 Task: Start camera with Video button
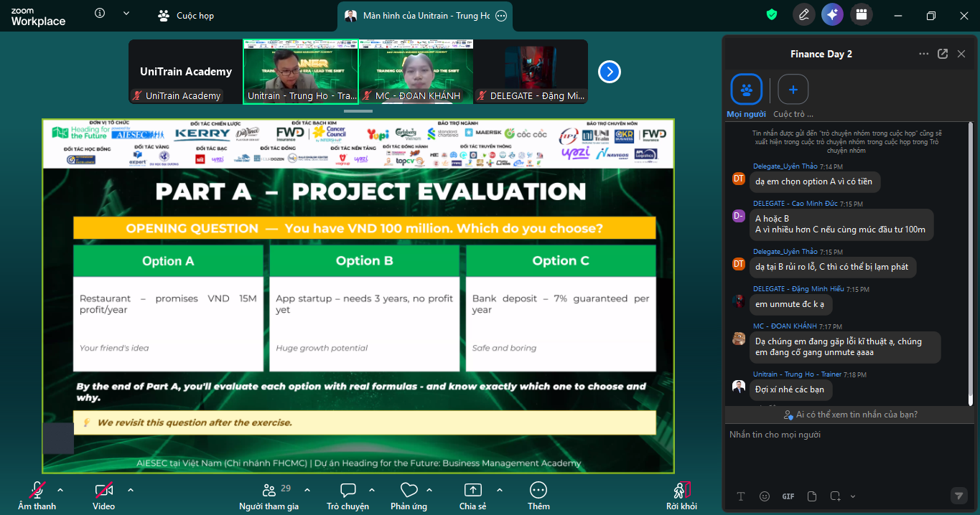point(103,496)
